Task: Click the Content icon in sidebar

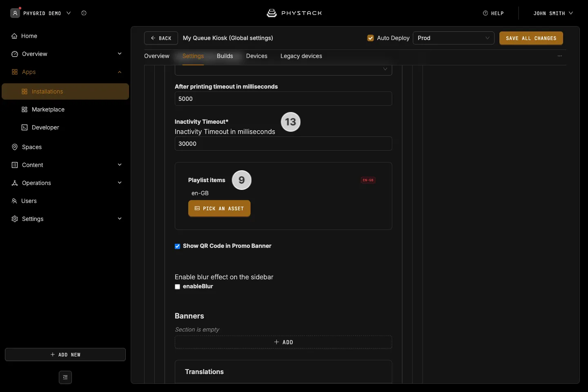Action: (15, 165)
